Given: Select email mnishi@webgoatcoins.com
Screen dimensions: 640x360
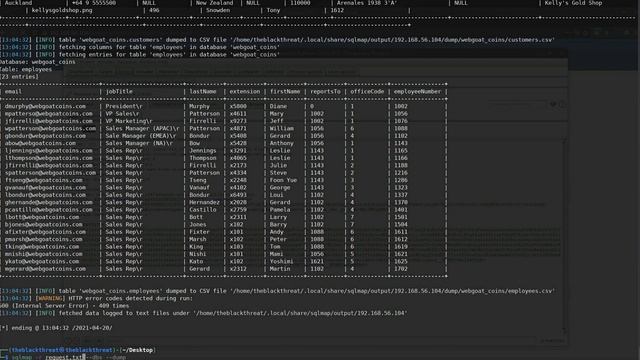Looking at the screenshot, I should coord(44,253).
